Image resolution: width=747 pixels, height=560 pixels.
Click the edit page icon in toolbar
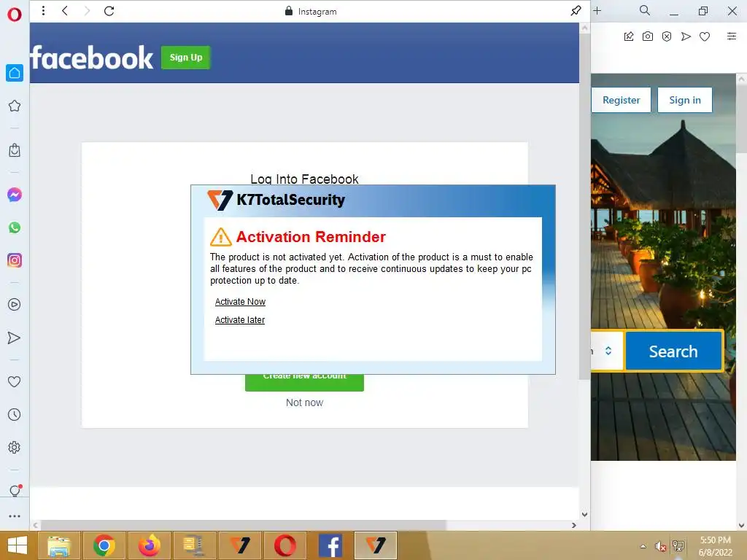click(x=629, y=36)
